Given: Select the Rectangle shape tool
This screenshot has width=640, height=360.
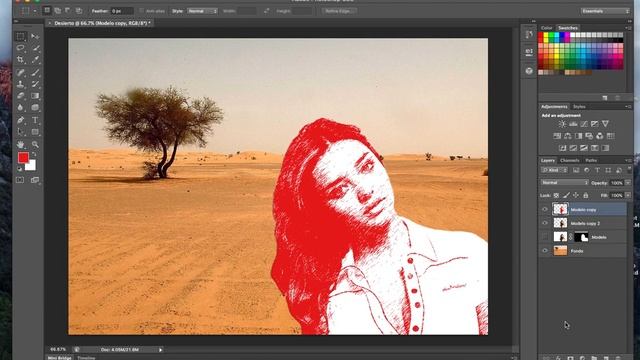Looking at the screenshot, I should pyautogui.click(x=35, y=132).
